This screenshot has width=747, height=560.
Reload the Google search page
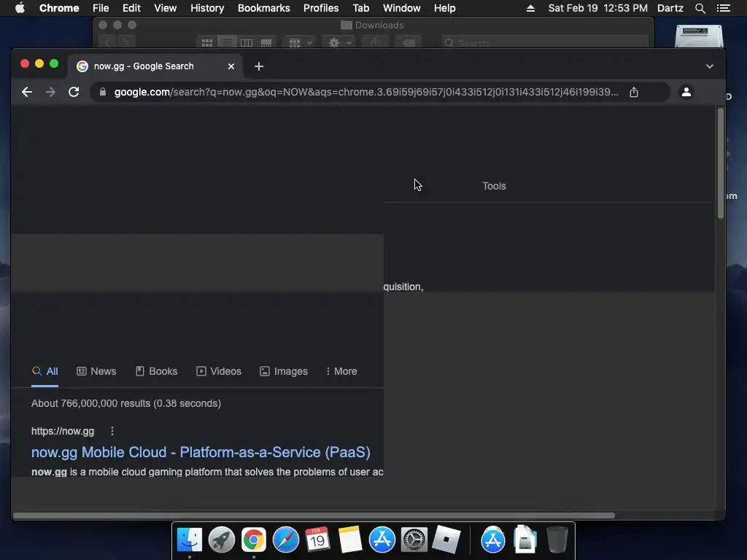coord(74,92)
